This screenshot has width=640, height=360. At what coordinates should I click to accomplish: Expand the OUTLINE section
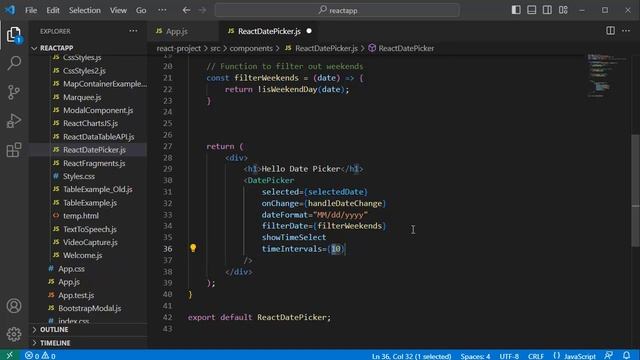tap(54, 329)
